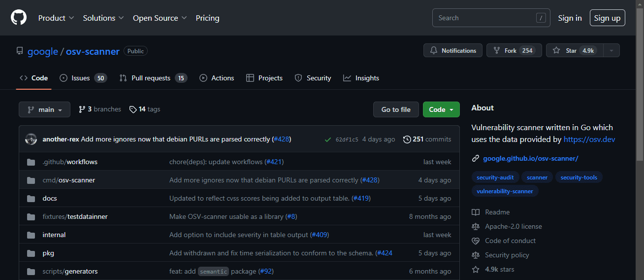The image size is (644, 280).
Task: Expand the Product navigation menu
Action: [56, 18]
